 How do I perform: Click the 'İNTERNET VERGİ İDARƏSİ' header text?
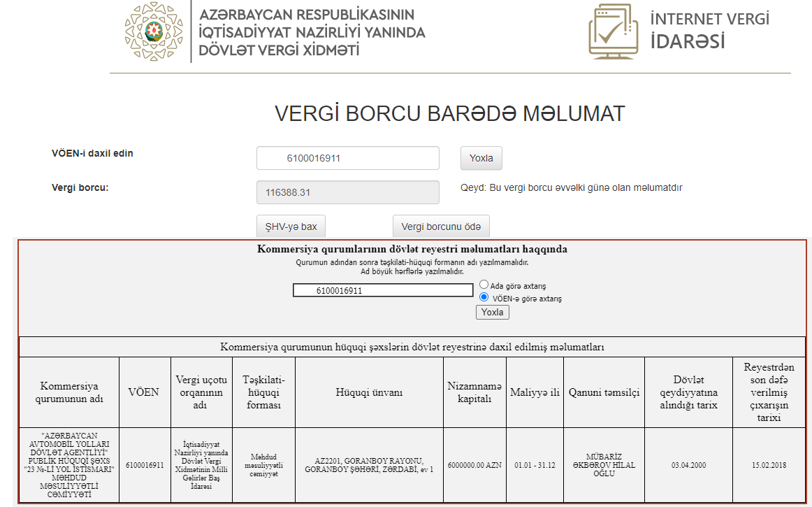[710, 31]
